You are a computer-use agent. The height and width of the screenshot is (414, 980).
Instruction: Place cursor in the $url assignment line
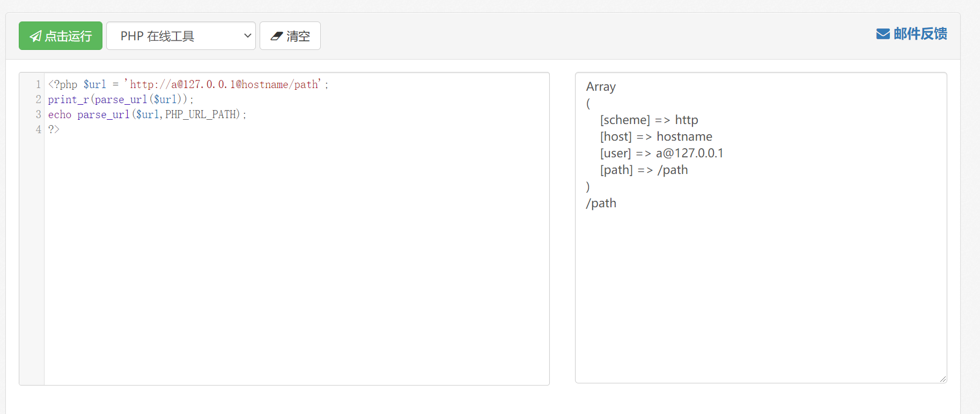point(188,85)
